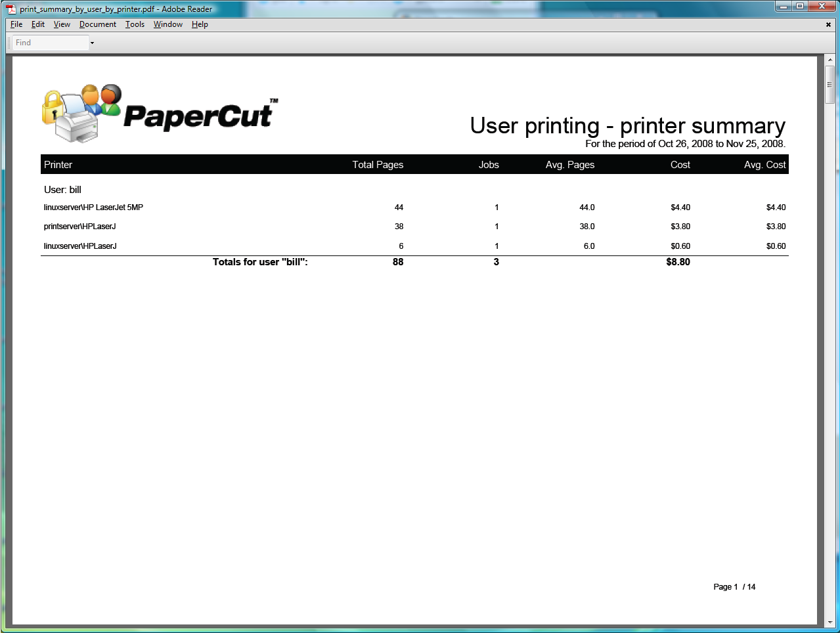Click the linuxserver\HP LaserJet 5MP row
This screenshot has height=633, width=840.
click(x=93, y=207)
